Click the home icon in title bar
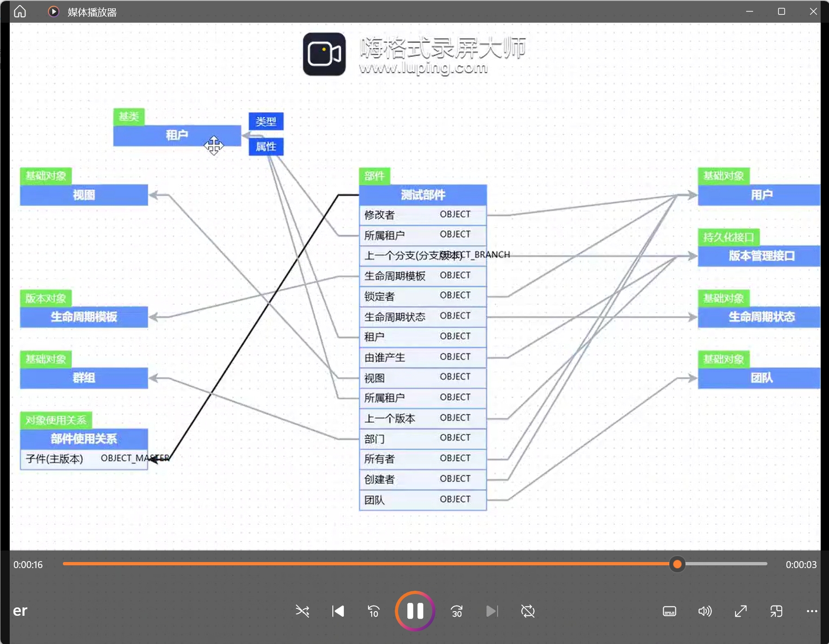Image resolution: width=829 pixels, height=644 pixels. [20, 11]
